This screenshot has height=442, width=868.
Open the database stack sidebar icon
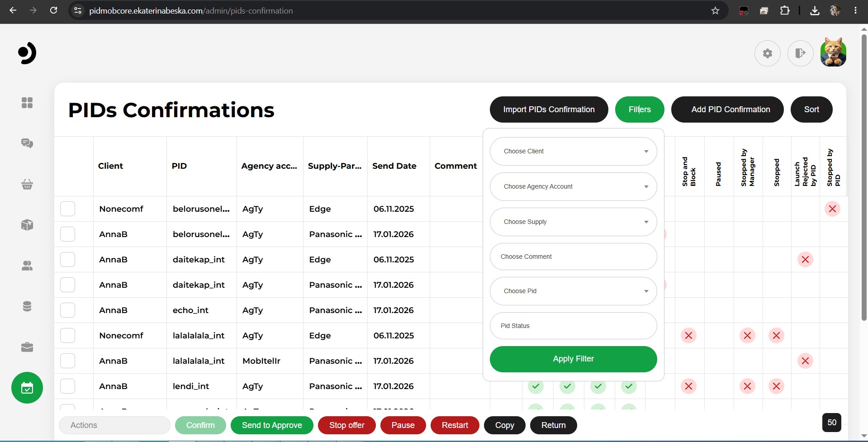click(x=27, y=306)
